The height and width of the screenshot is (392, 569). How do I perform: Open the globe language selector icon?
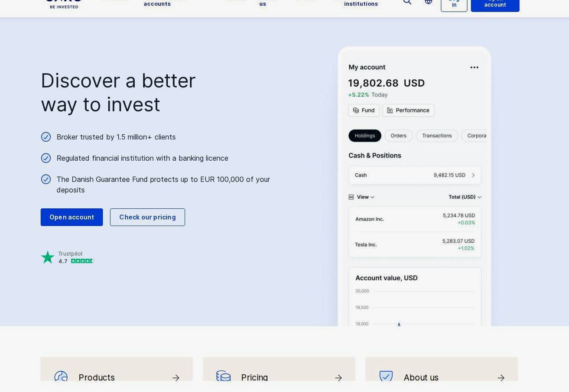pos(429,1)
